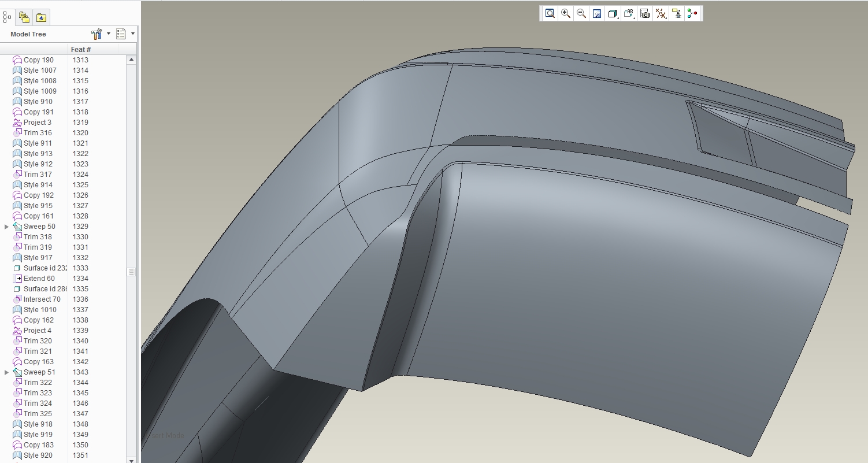Select the Trim 320 feature
868x463 pixels.
pos(38,341)
